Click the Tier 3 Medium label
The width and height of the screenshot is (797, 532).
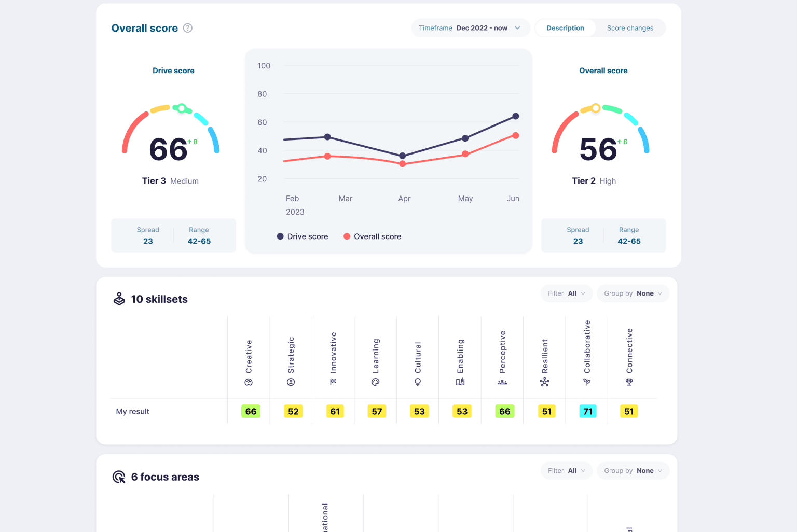point(170,181)
